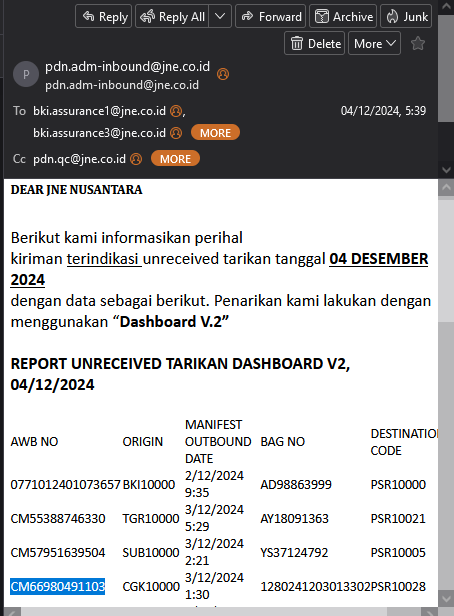Click message date 04/12/2024, 5:39
Image resolution: width=454 pixels, height=616 pixels.
click(383, 111)
